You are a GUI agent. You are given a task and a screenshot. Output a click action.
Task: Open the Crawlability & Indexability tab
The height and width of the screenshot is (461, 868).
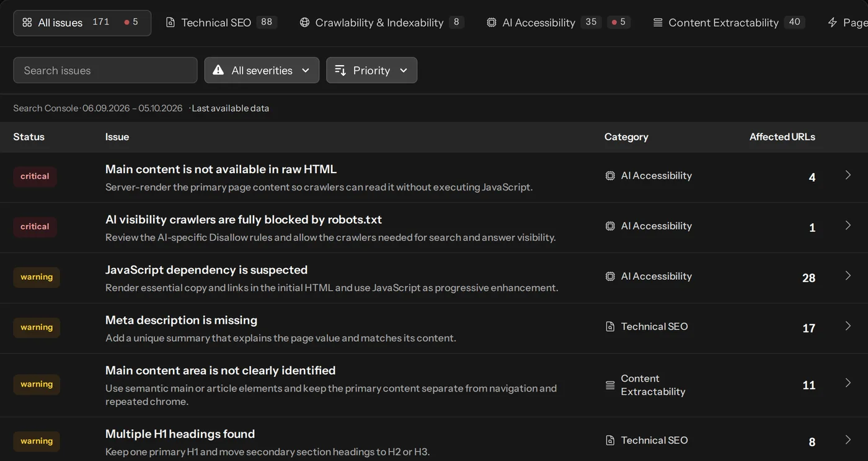381,22
